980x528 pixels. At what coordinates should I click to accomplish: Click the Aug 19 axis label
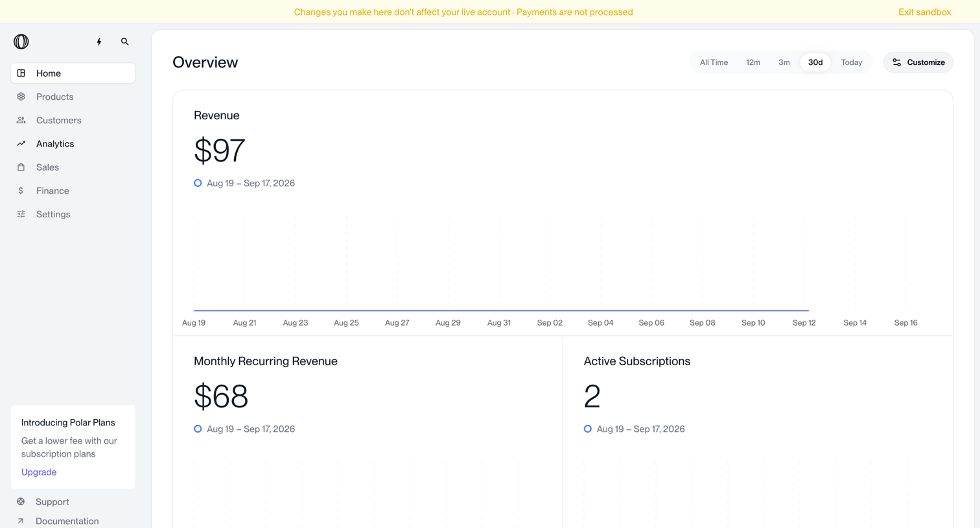(x=194, y=322)
